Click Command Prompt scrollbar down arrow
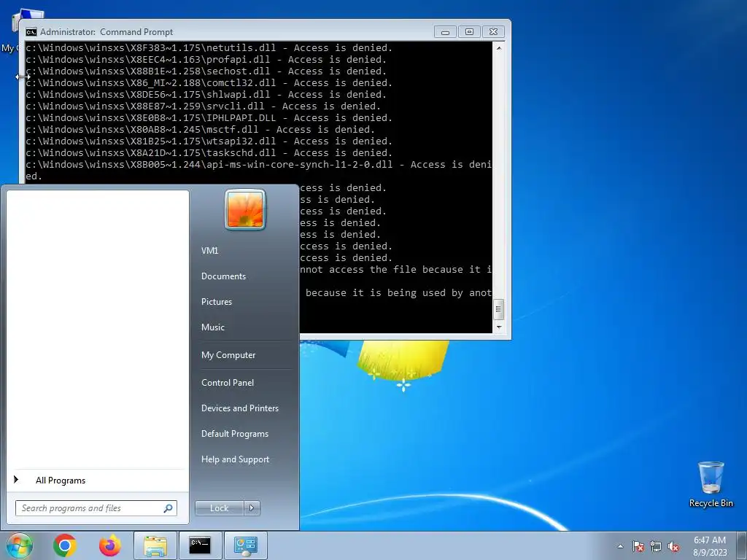This screenshot has height=560, width=747. click(x=499, y=327)
